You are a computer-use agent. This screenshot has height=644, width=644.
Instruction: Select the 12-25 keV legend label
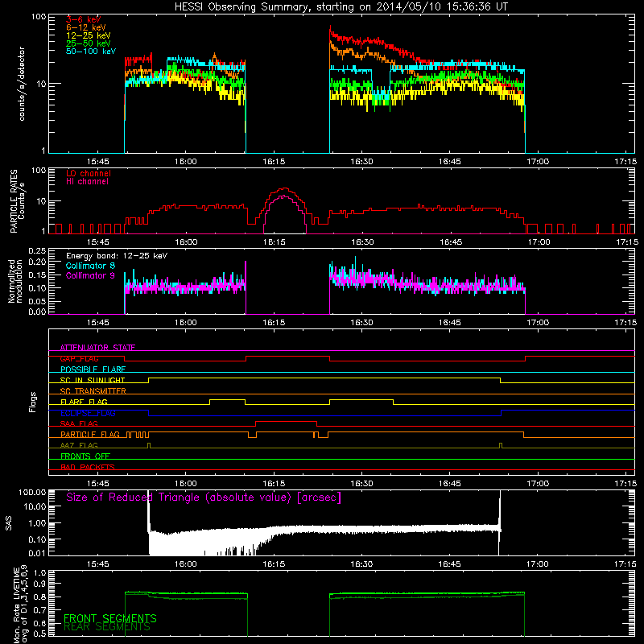[88, 35]
